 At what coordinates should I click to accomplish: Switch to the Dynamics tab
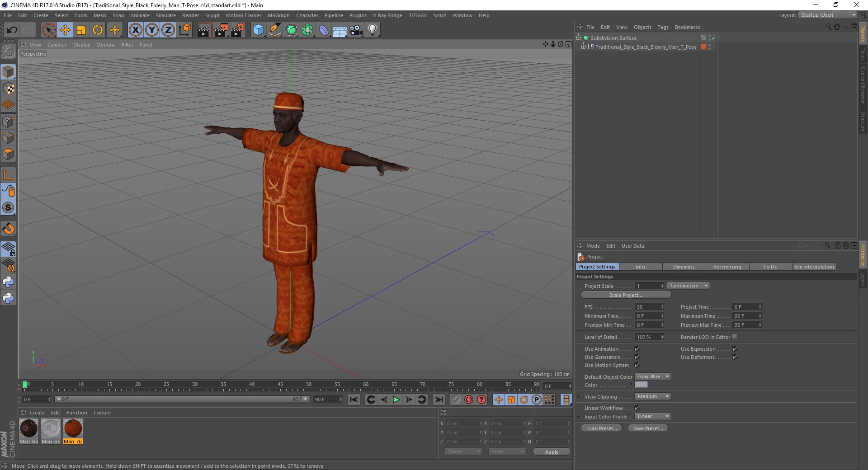pos(684,267)
